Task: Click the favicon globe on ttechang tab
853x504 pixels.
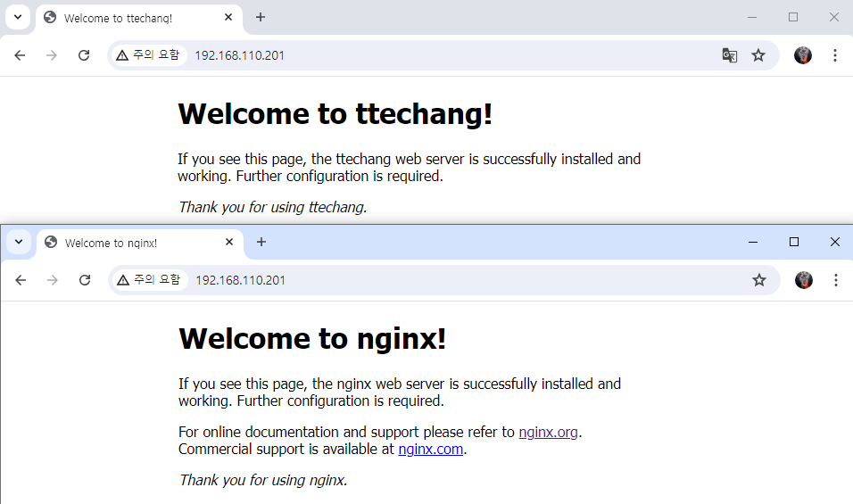Action: pos(50,18)
